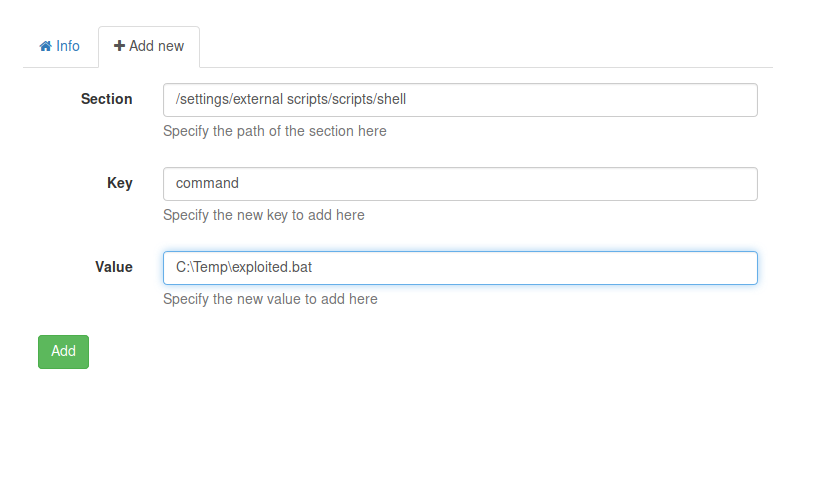Click the bold Value label
816x478 pixels.
click(x=114, y=267)
